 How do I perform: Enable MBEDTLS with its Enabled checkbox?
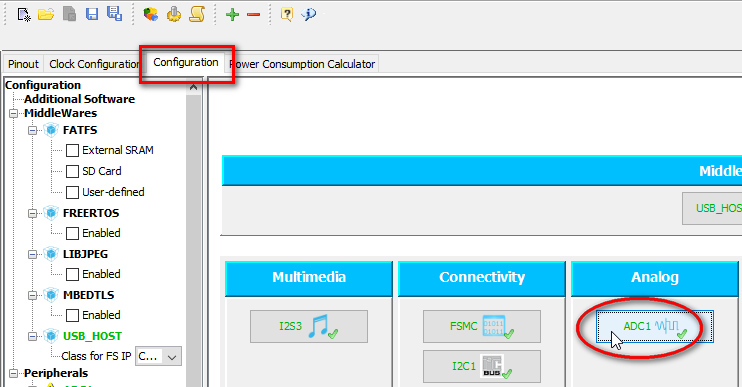(x=72, y=315)
